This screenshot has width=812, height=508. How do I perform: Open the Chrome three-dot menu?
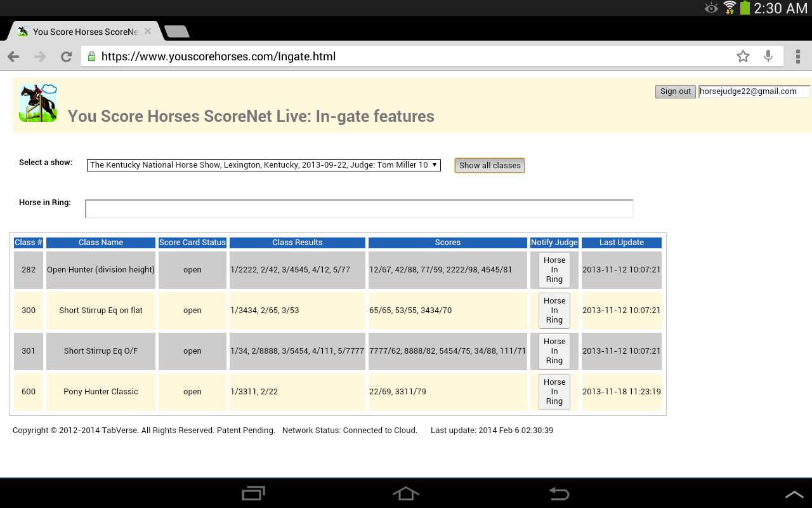[797, 57]
